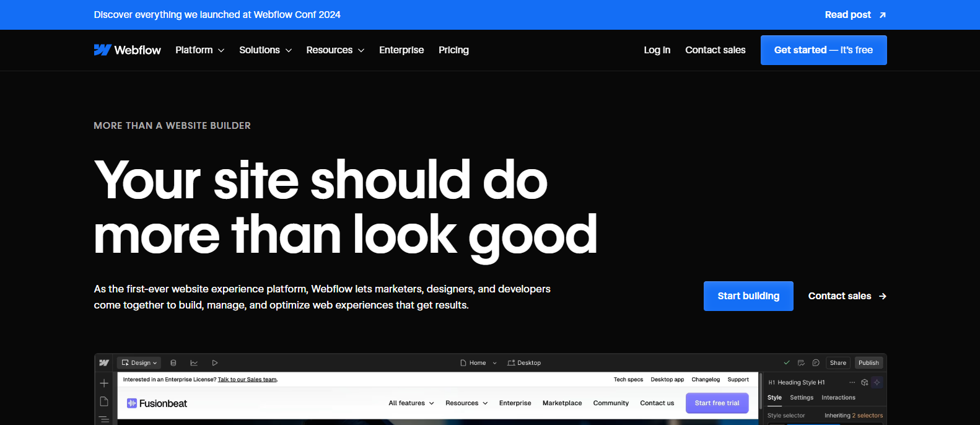The width and height of the screenshot is (980, 425).
Task: Click Marketplace in Fusionbeat navigation
Action: pyautogui.click(x=562, y=403)
